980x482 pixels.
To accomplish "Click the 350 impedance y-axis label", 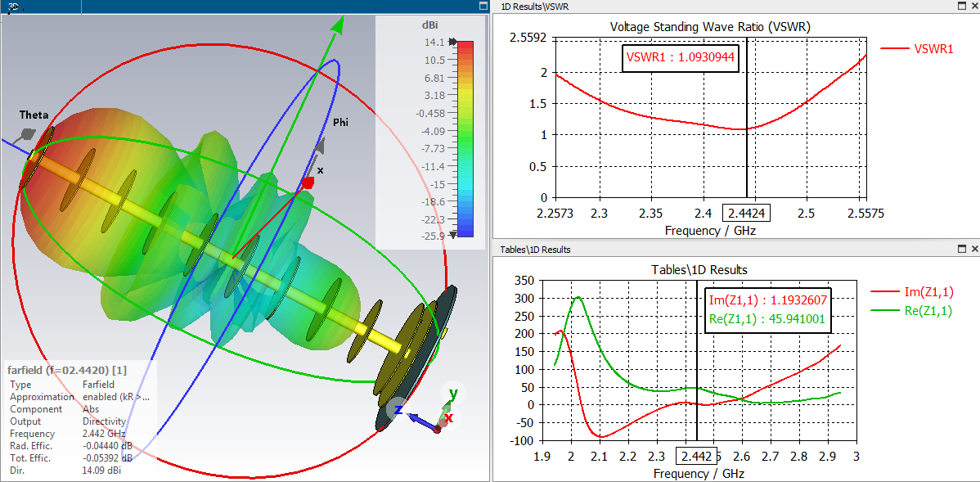I will click(x=525, y=281).
